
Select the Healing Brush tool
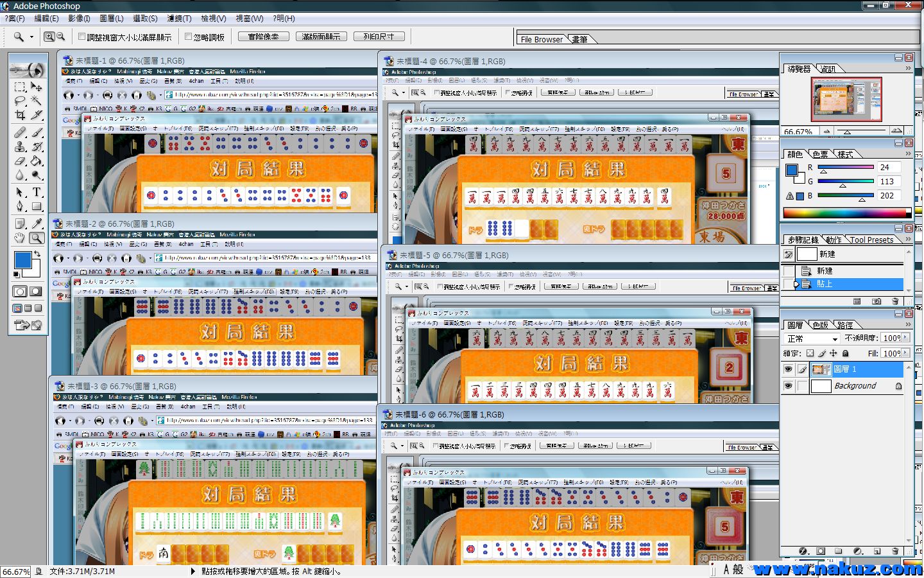coord(20,132)
